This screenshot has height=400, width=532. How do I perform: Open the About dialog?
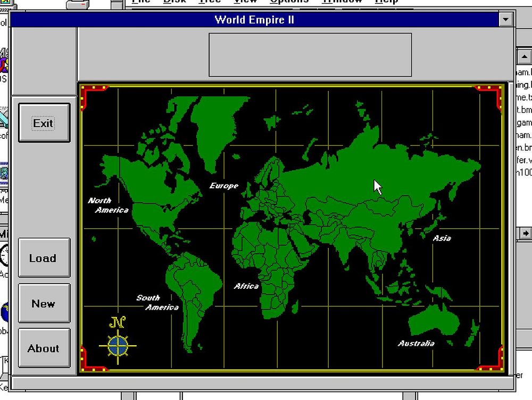pyautogui.click(x=44, y=348)
